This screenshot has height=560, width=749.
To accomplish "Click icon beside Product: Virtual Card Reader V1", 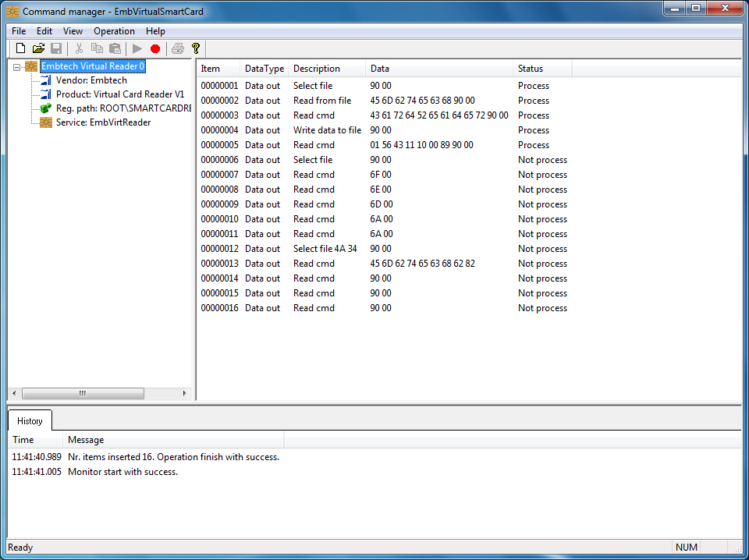I will (46, 94).
